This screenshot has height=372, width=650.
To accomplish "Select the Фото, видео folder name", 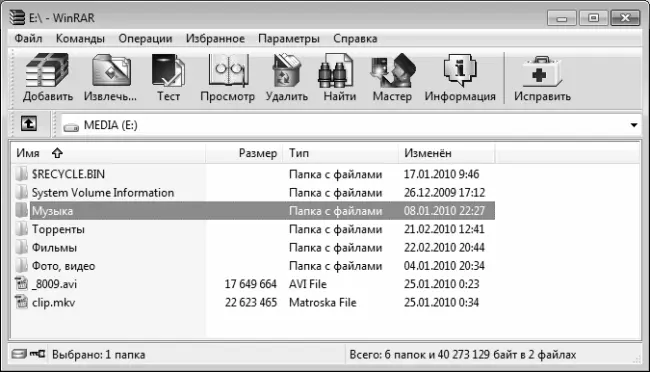I will click(63, 266).
